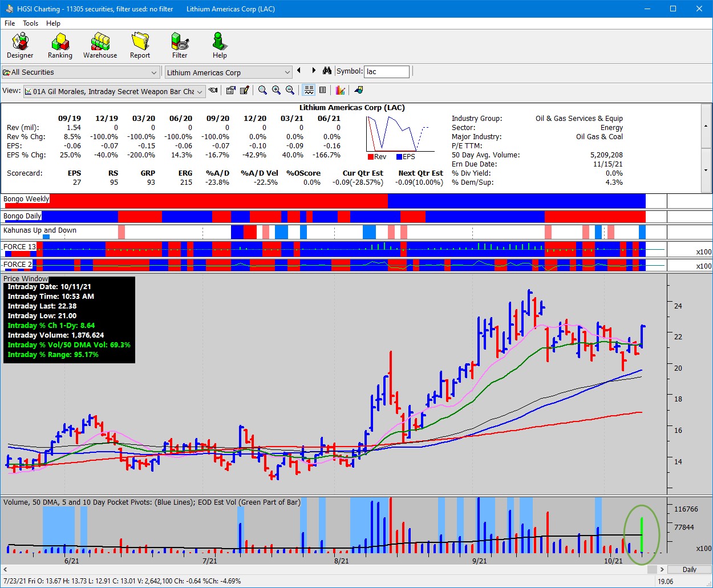Click the Kahunas Up and Down label
Image resolution: width=713 pixels, height=588 pixels.
pos(40,230)
